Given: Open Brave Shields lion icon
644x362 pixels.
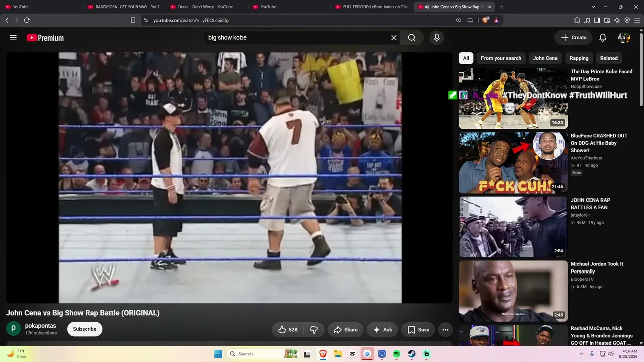Looking at the screenshot, I should (x=485, y=20).
